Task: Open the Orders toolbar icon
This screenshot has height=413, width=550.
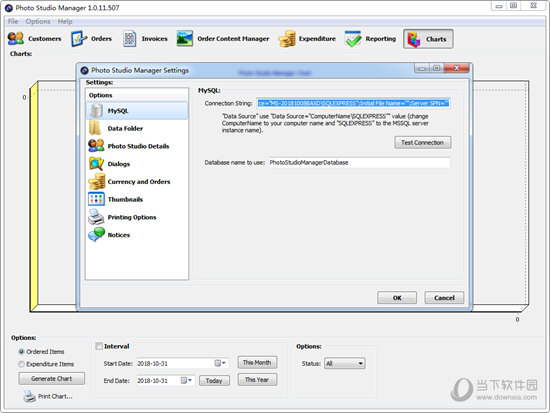Action: coord(79,39)
